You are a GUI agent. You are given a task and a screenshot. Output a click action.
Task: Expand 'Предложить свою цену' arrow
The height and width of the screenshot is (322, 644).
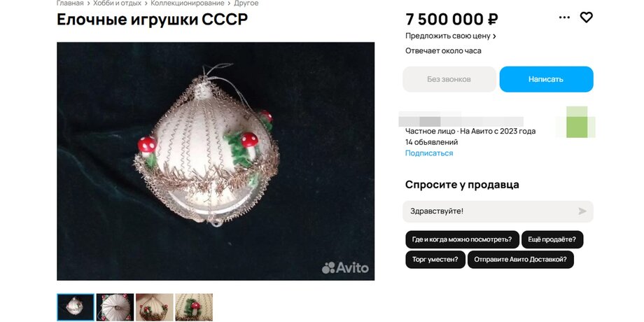point(494,36)
